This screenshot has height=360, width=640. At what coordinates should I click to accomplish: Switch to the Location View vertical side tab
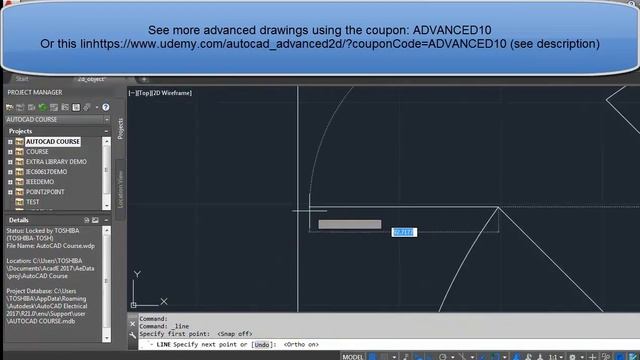120,189
